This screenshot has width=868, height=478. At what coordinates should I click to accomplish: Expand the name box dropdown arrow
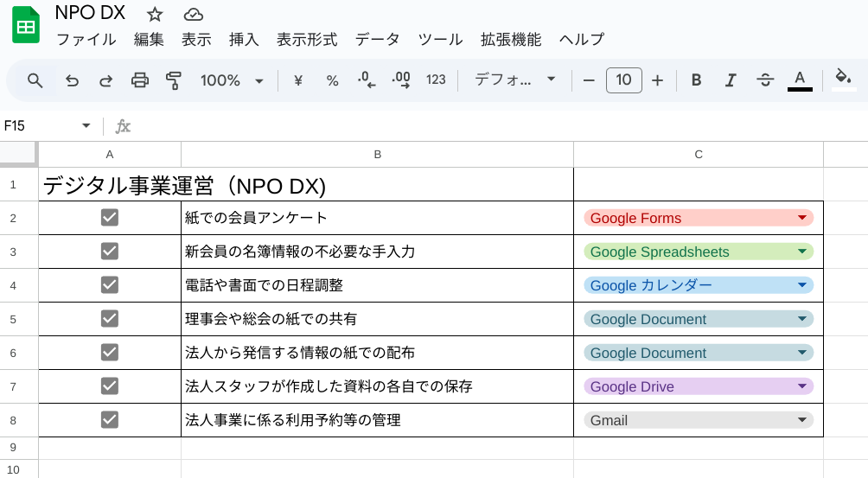click(x=86, y=125)
